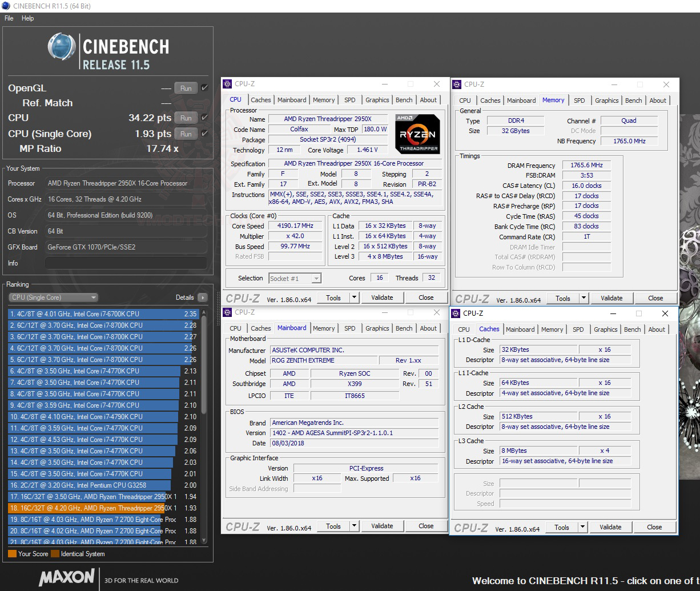Click Validate in the Caches window
The height and width of the screenshot is (591, 700).
click(610, 527)
